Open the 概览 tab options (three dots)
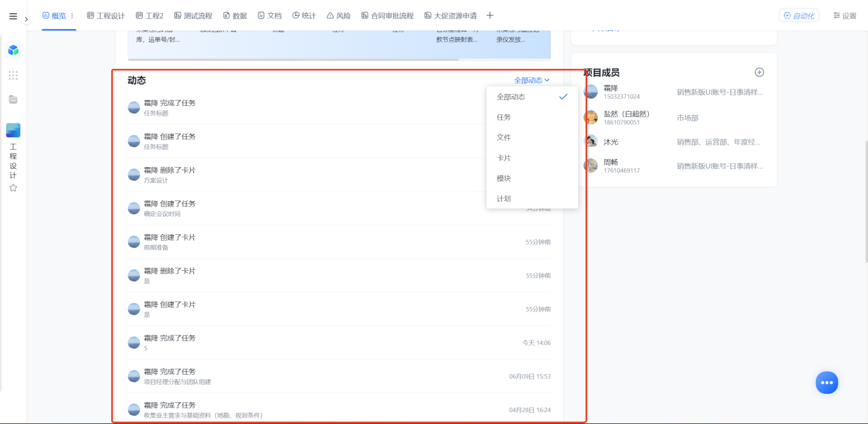The height and width of the screenshot is (424, 868). click(x=72, y=16)
